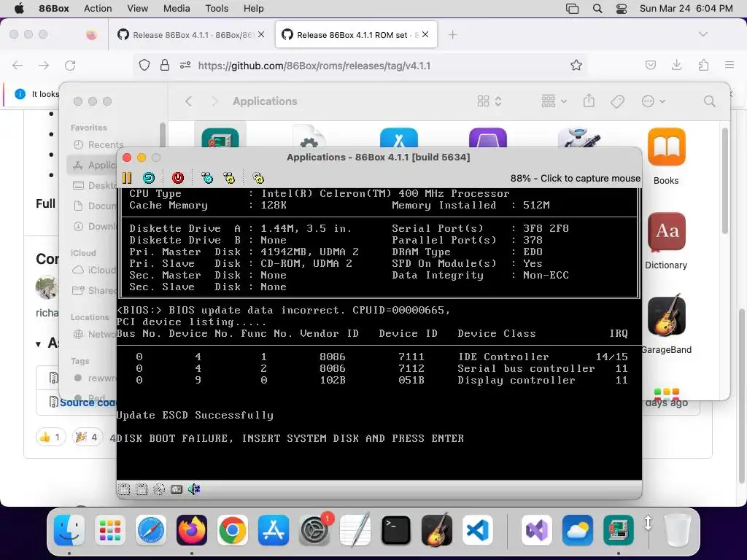Image resolution: width=747 pixels, height=560 pixels.
Task: Go back in Firefox
Action: (x=18, y=65)
